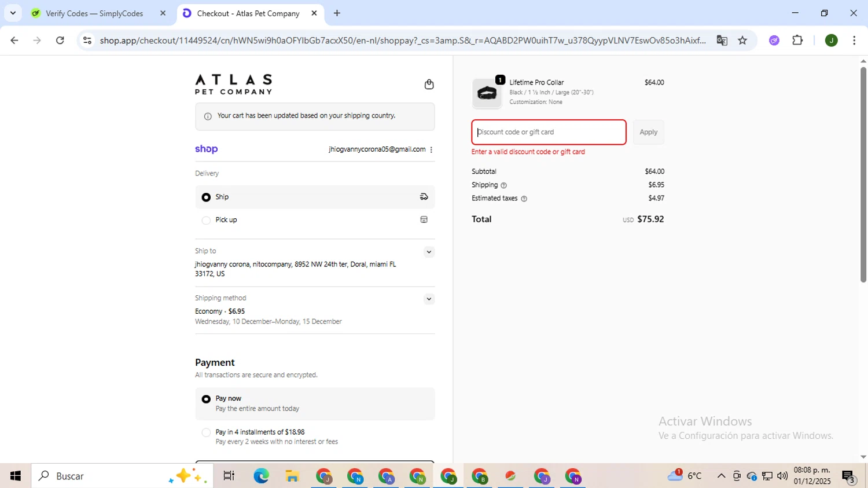
Task: Close the Checkout tab
Action: point(314,13)
